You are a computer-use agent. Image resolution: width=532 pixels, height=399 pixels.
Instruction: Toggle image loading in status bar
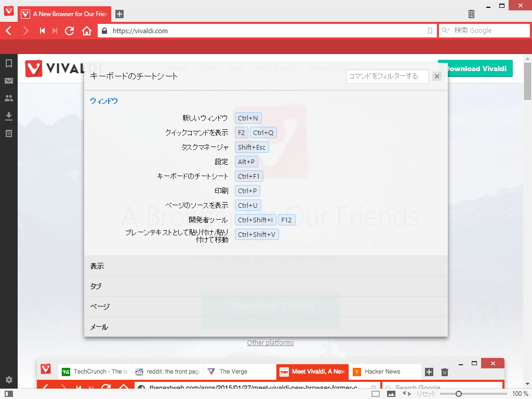click(x=391, y=394)
